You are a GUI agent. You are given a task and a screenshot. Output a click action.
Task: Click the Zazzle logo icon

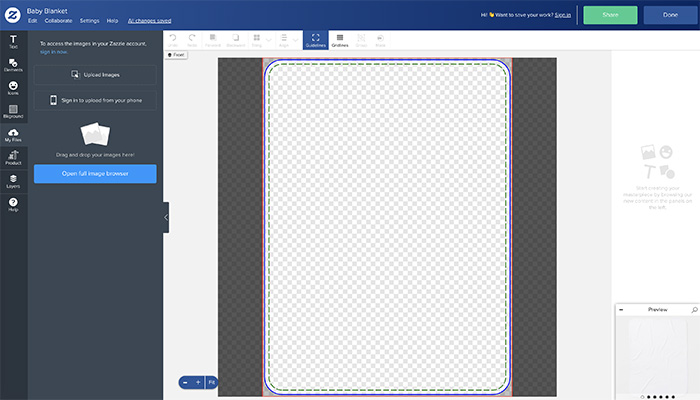(13, 14)
